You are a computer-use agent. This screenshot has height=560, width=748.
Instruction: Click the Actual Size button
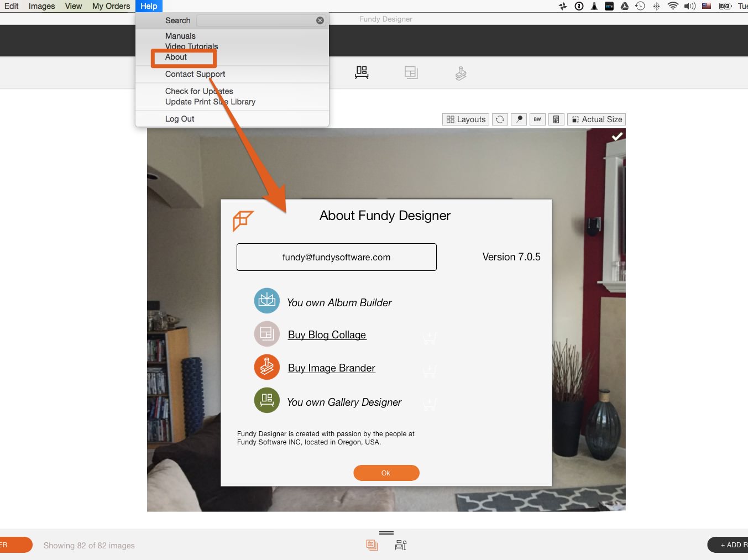[x=597, y=119]
